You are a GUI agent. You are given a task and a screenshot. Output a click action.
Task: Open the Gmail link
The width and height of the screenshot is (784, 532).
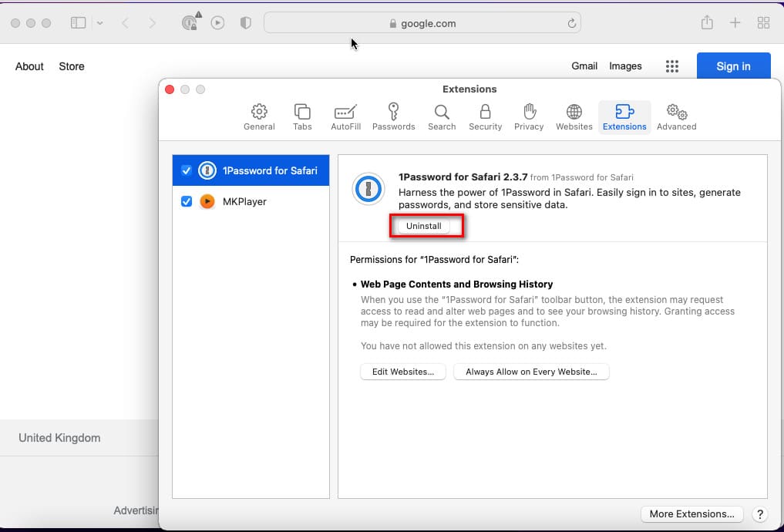point(584,66)
